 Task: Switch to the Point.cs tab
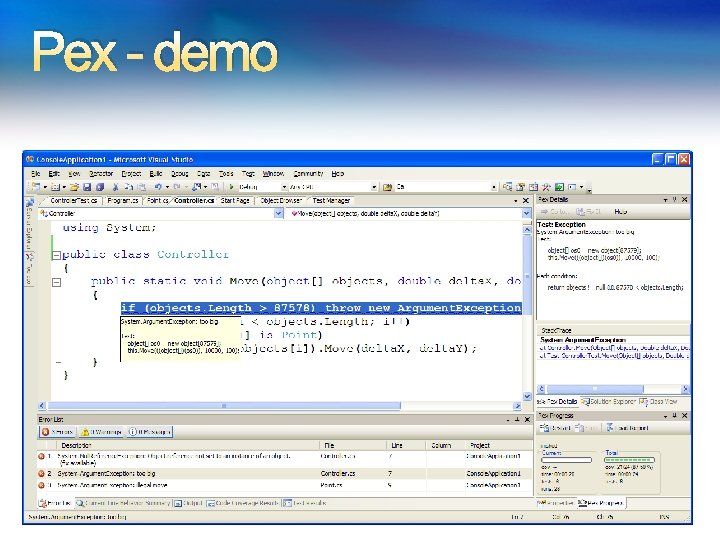(158, 200)
